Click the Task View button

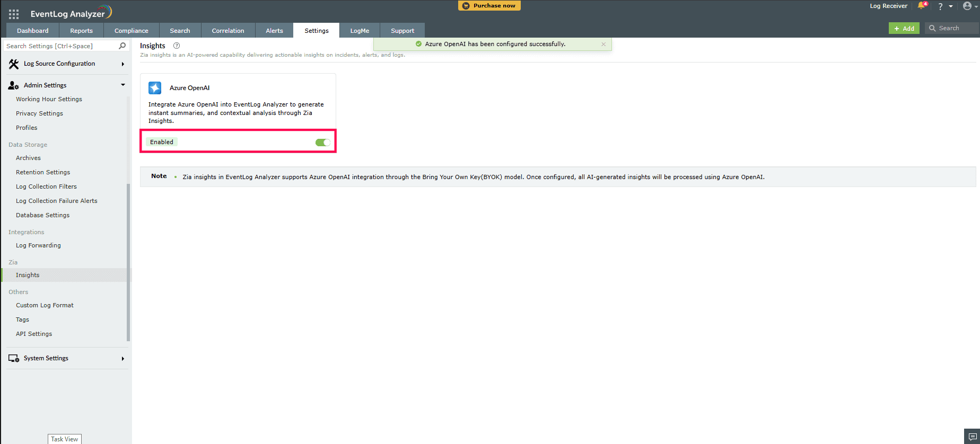click(65, 439)
